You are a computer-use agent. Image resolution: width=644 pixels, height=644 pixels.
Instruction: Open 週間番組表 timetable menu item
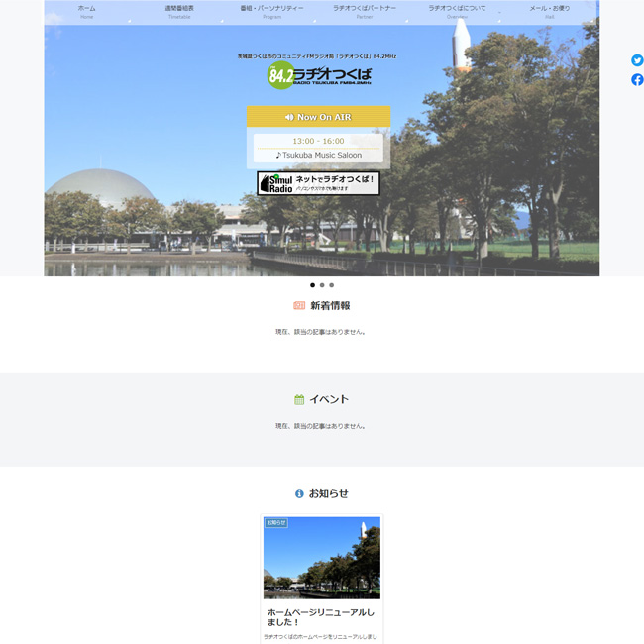coord(179,11)
